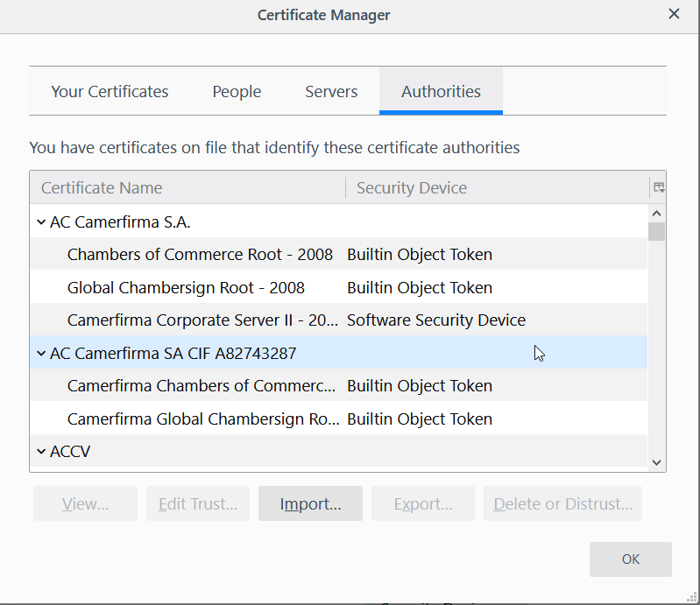Open the People tab
This screenshot has height=605, width=700.
[237, 91]
